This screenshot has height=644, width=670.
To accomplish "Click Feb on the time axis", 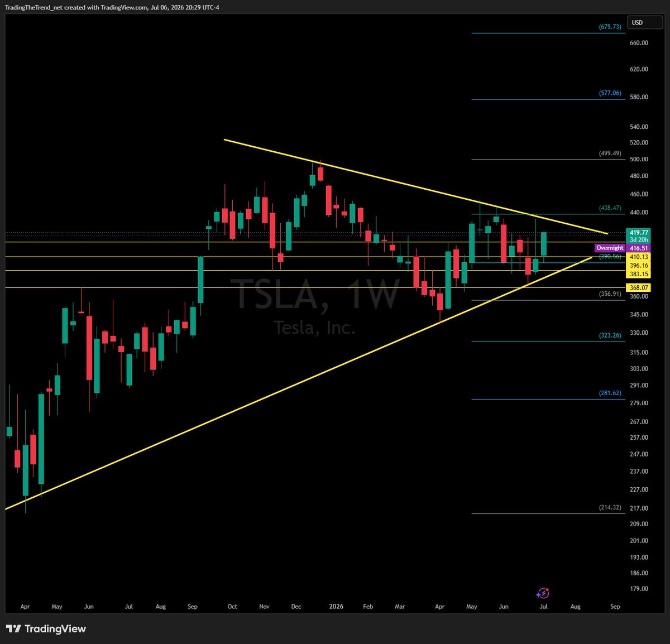I will 368,607.
